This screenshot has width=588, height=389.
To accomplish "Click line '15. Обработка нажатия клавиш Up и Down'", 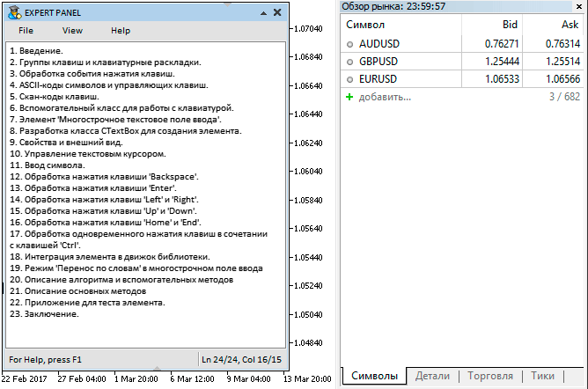I will (x=103, y=211).
